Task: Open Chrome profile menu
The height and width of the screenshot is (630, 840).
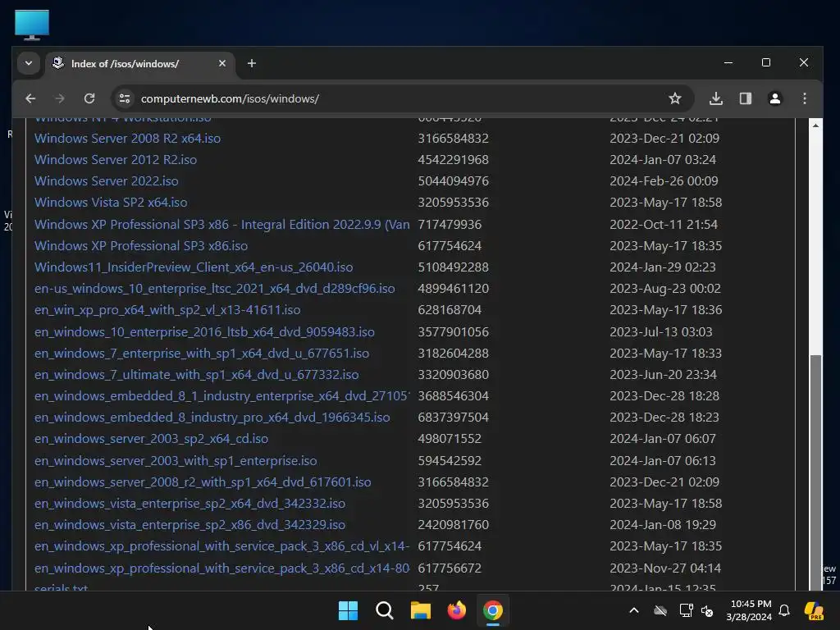Action: pyautogui.click(x=774, y=98)
